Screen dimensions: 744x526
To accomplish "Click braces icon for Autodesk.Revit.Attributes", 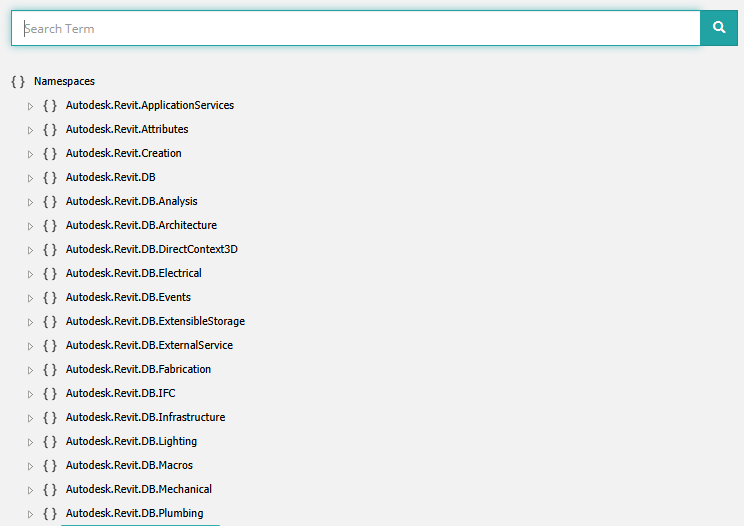I will coord(50,129).
